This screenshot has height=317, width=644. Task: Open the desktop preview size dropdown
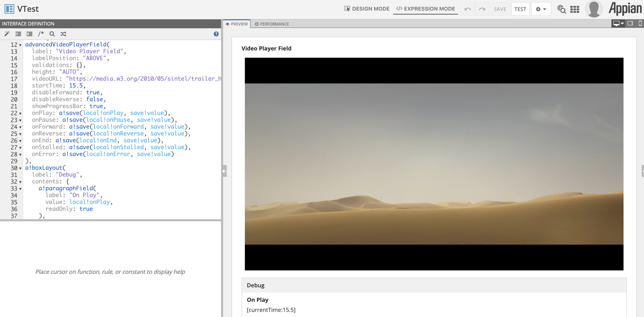coord(618,23)
